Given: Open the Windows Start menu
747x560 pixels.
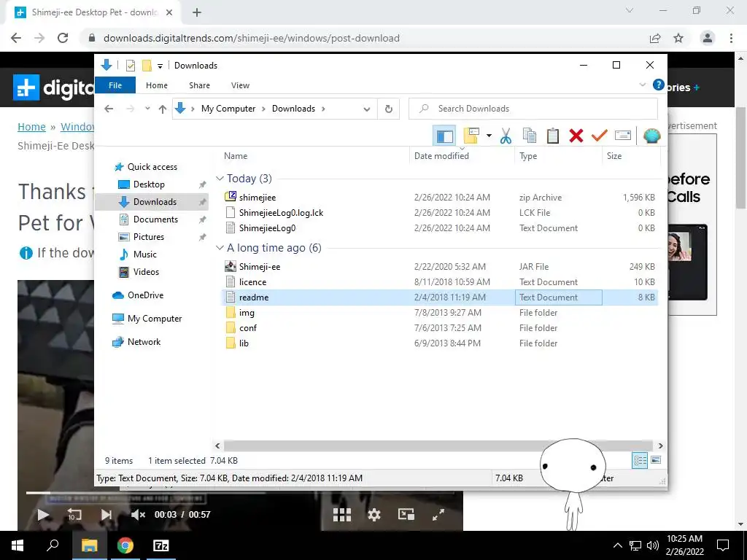Looking at the screenshot, I should click(x=18, y=545).
